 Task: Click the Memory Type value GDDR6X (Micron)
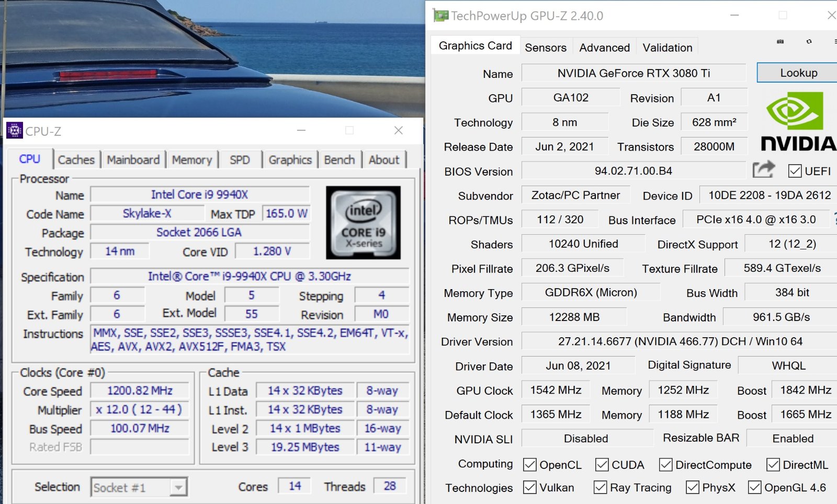(591, 292)
